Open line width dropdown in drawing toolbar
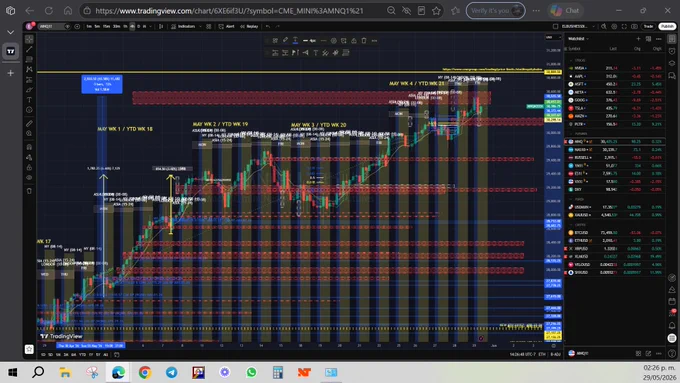The image size is (680, 383). (310, 40)
